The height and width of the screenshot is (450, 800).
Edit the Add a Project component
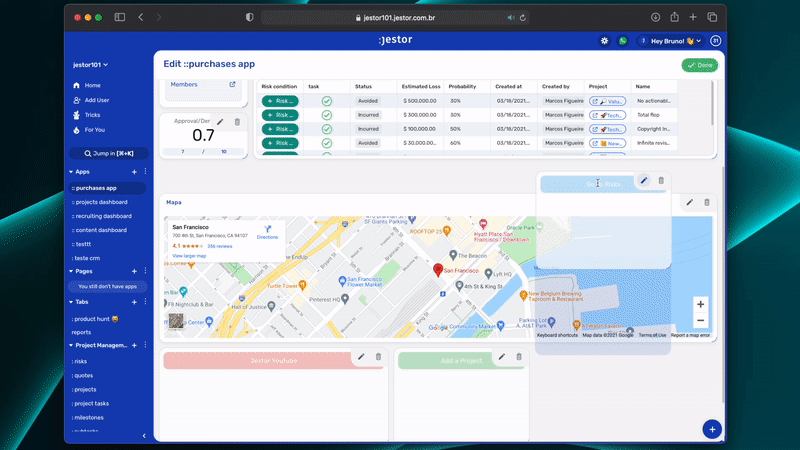[502, 357]
